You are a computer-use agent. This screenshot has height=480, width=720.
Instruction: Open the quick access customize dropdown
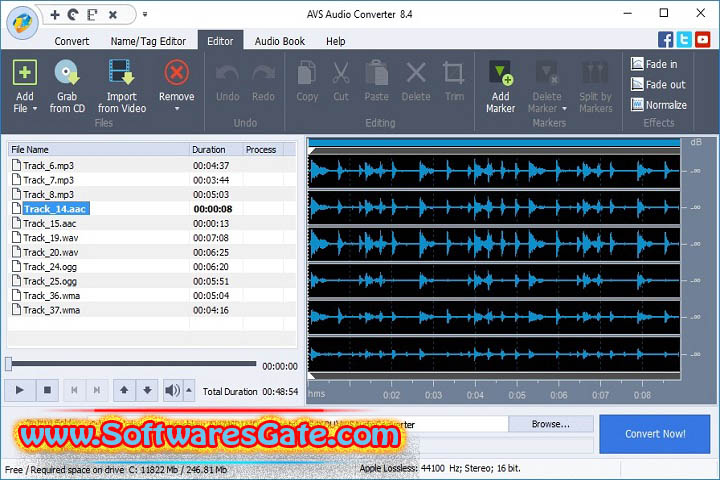(145, 14)
